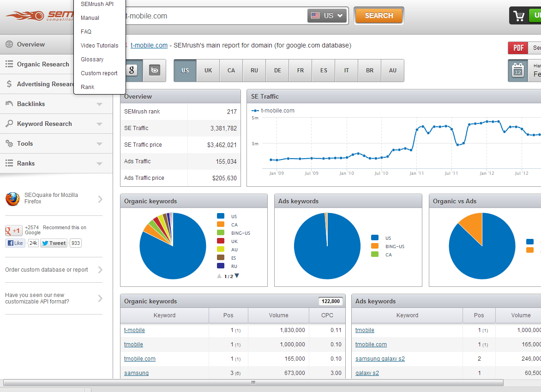
Task: Click the horizontal scrollbar at bottom
Action: pos(253,382)
